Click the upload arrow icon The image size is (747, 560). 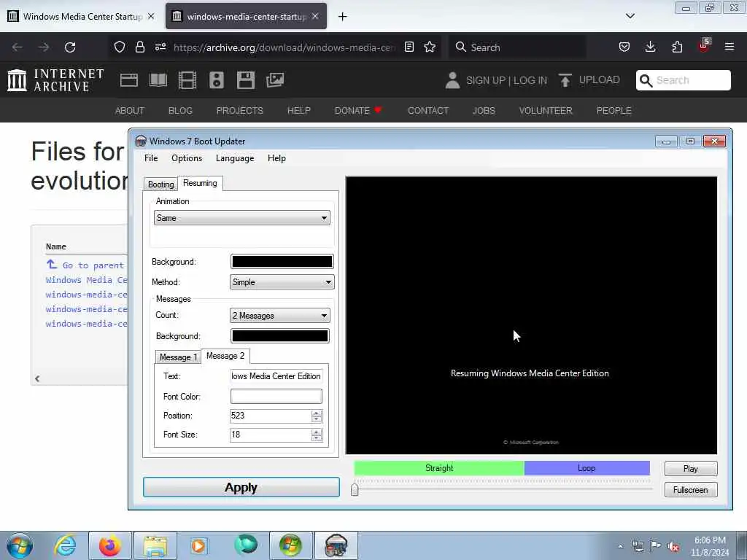565,80
